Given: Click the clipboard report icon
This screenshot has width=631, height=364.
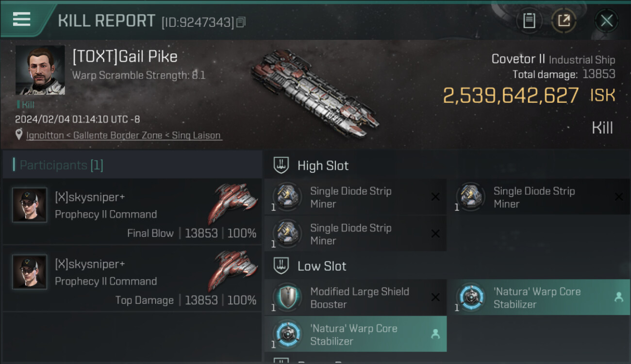Looking at the screenshot, I should point(529,20).
